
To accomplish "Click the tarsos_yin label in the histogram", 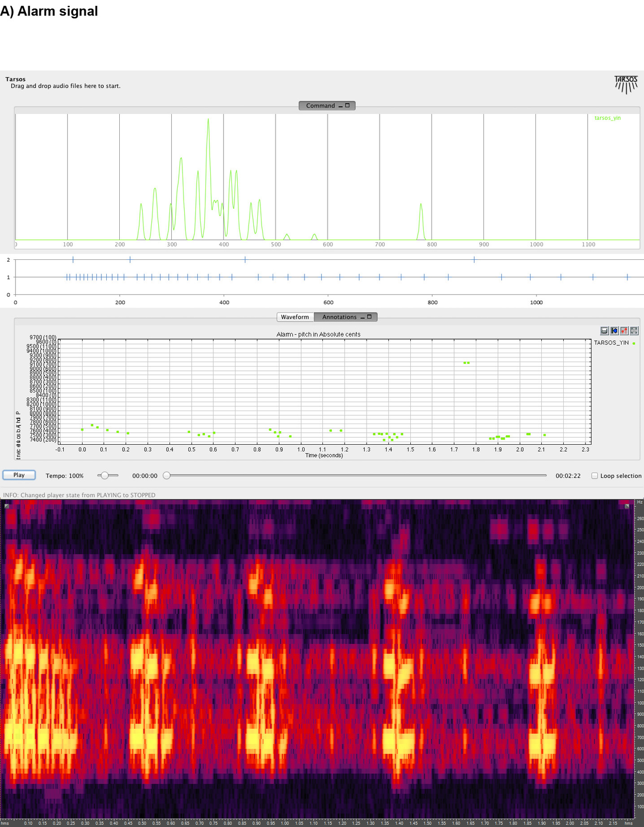I will tap(607, 118).
